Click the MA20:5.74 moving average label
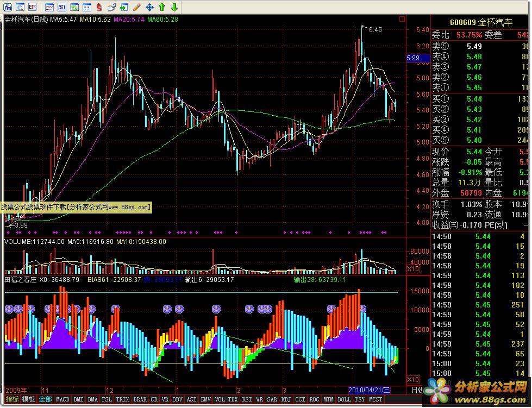 pos(129,20)
